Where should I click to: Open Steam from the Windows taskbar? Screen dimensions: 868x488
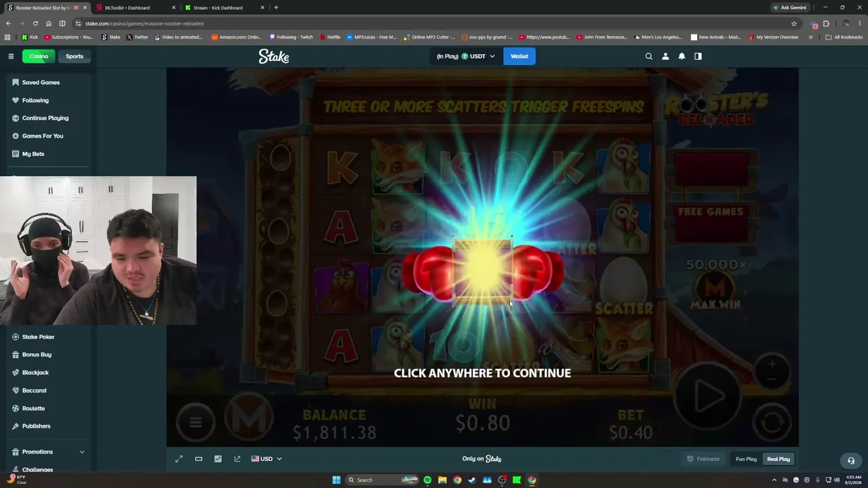pyautogui.click(x=472, y=480)
